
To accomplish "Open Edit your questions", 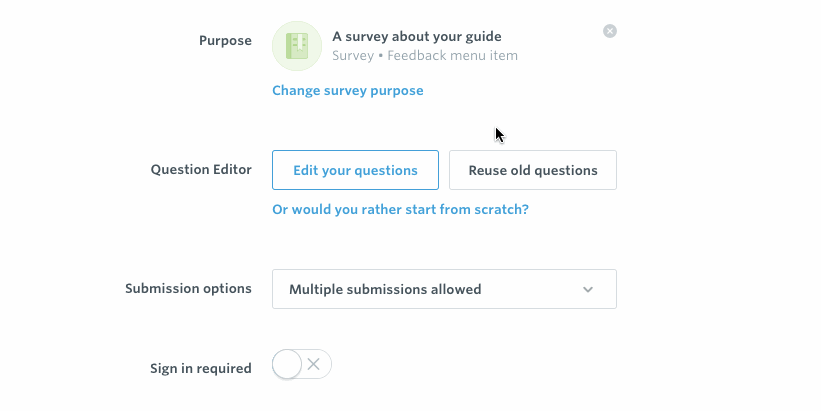I will (x=356, y=170).
